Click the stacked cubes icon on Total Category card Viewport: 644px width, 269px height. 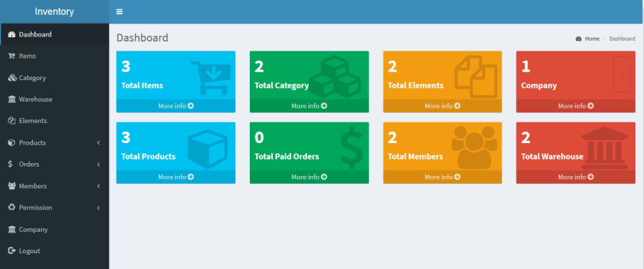click(x=335, y=77)
